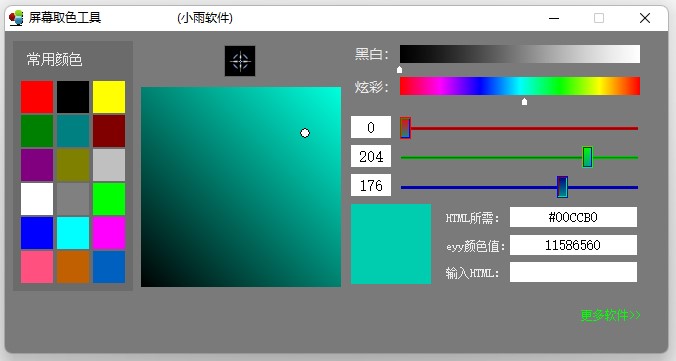676x361 pixels.
Task: Close the 屏幕取色工具 window
Action: click(645, 18)
